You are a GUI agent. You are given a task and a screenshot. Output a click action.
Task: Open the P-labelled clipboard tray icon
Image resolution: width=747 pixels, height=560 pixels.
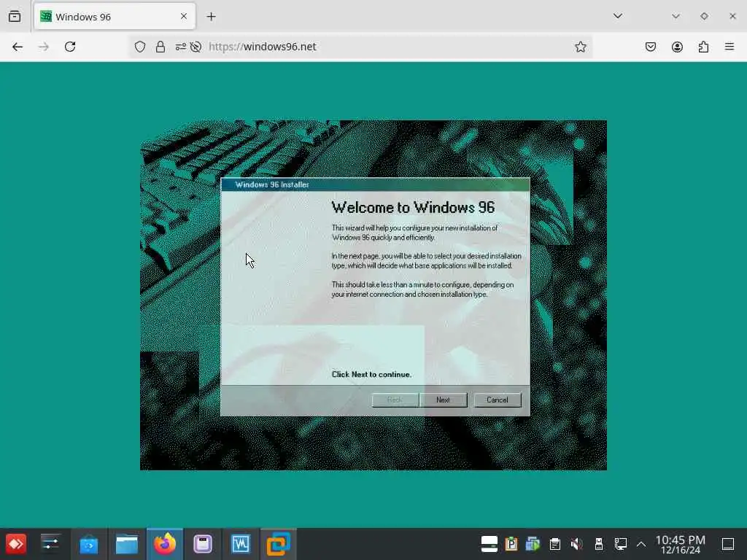(x=511, y=544)
